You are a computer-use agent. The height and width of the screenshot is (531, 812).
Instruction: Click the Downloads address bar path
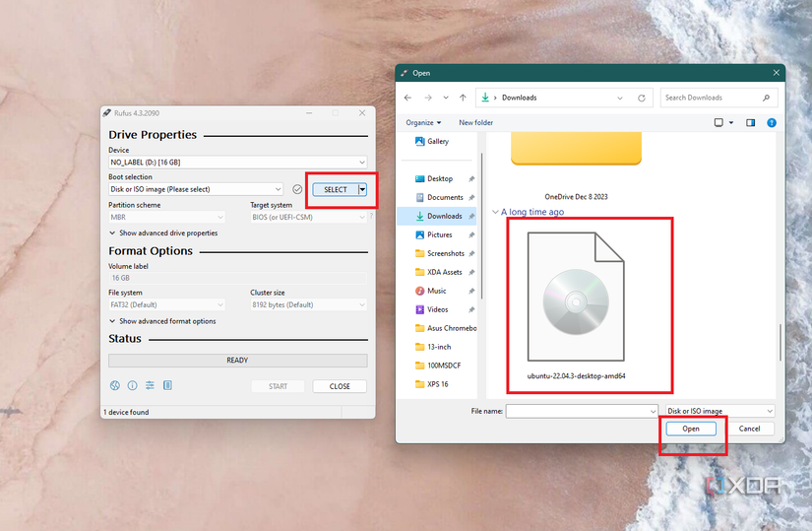[520, 98]
